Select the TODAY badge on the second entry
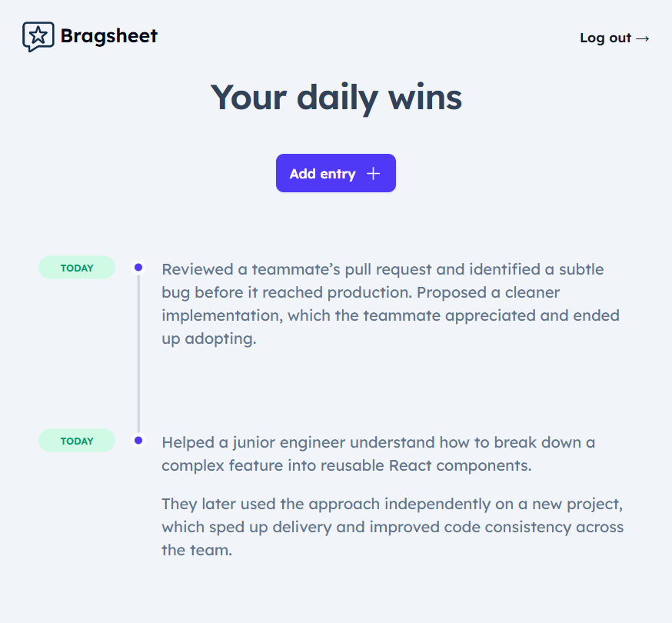This screenshot has height=623, width=672. [77, 441]
